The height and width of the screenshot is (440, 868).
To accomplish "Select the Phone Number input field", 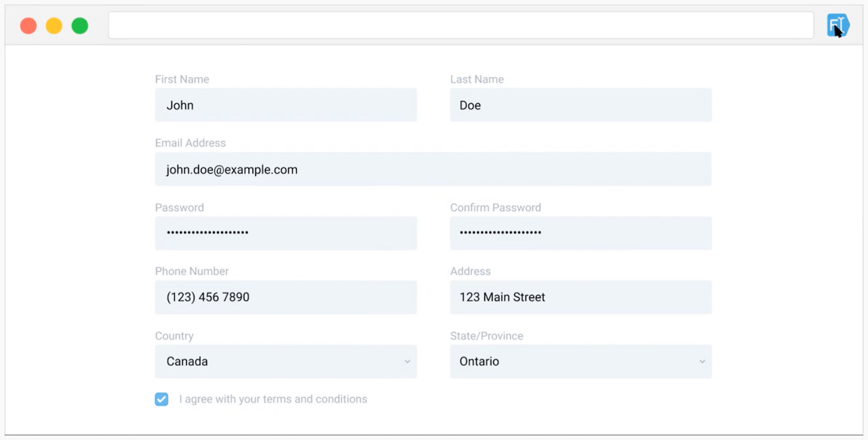I will click(285, 297).
